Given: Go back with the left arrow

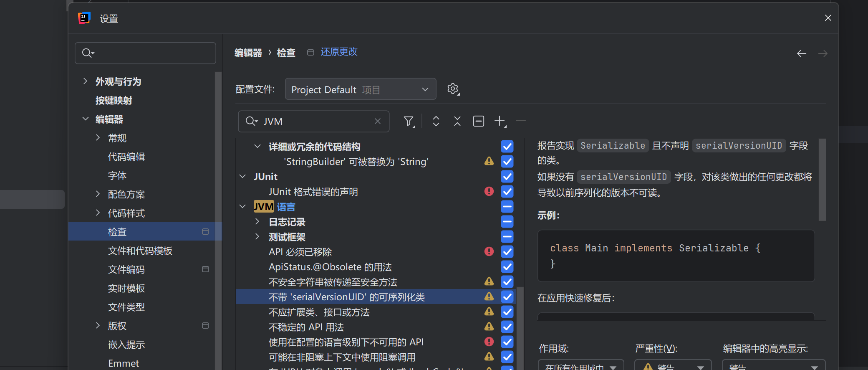Looking at the screenshot, I should [801, 53].
